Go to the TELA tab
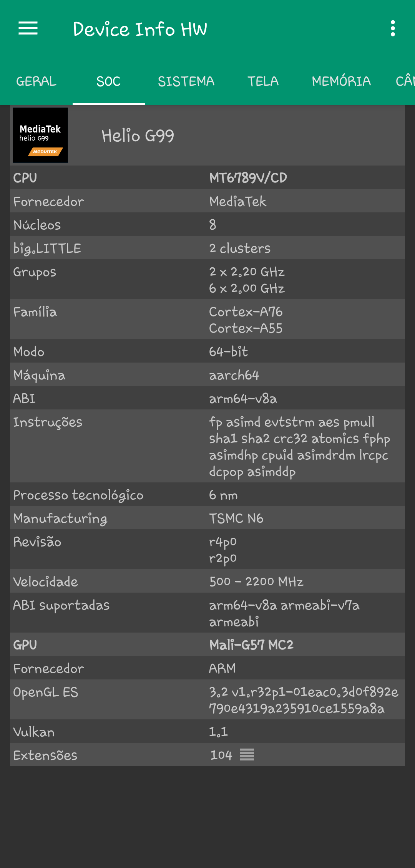The width and height of the screenshot is (415, 868). coord(263,81)
